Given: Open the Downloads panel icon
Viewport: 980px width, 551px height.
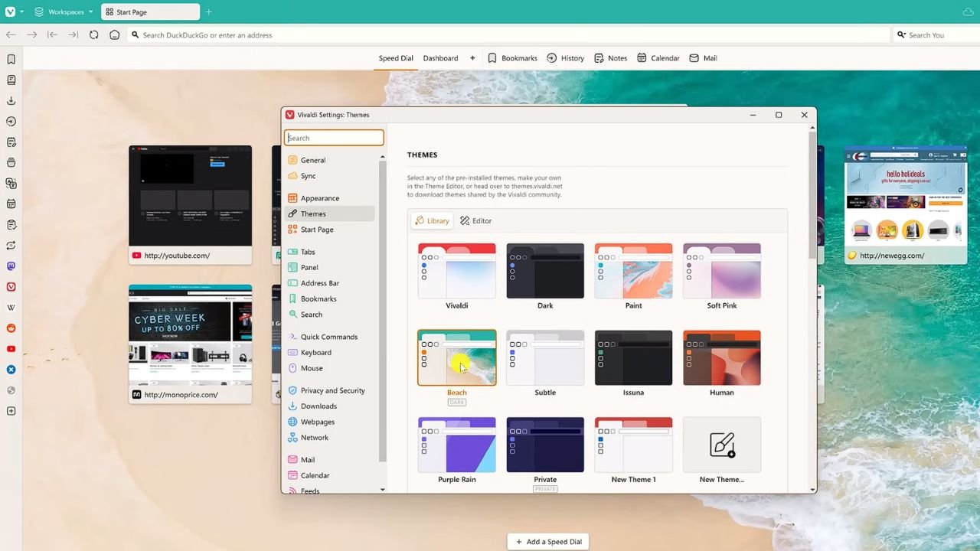Looking at the screenshot, I should coord(11,100).
